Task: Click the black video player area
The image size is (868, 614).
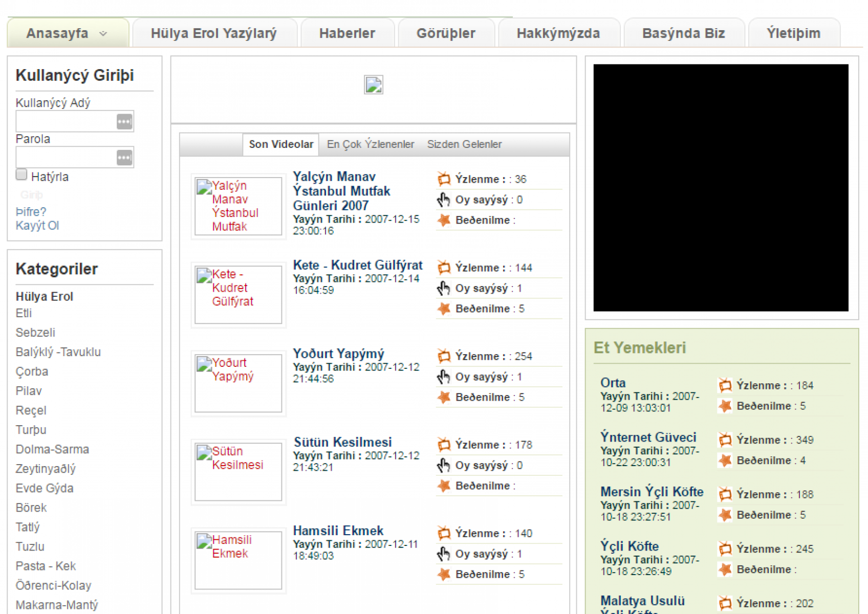Action: [x=721, y=187]
